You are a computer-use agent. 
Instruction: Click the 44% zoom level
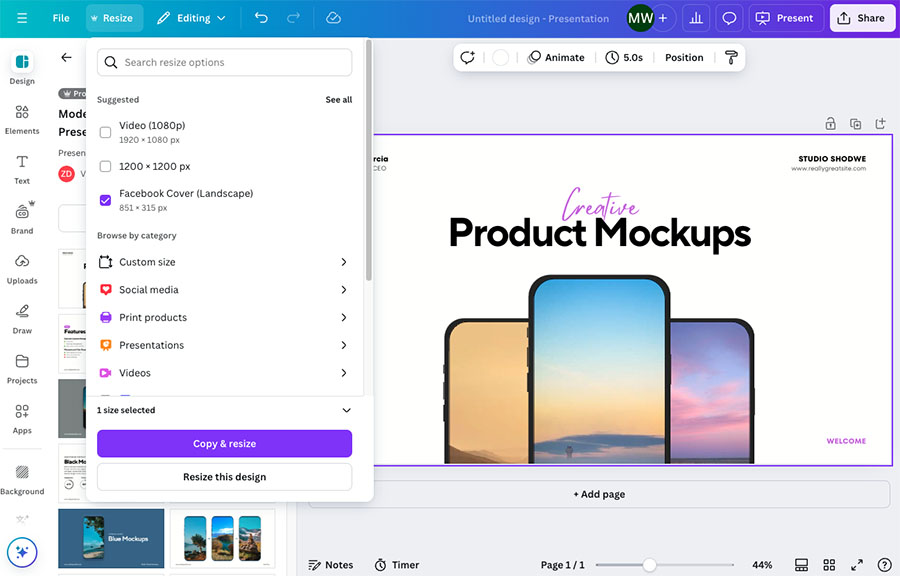[x=762, y=565]
